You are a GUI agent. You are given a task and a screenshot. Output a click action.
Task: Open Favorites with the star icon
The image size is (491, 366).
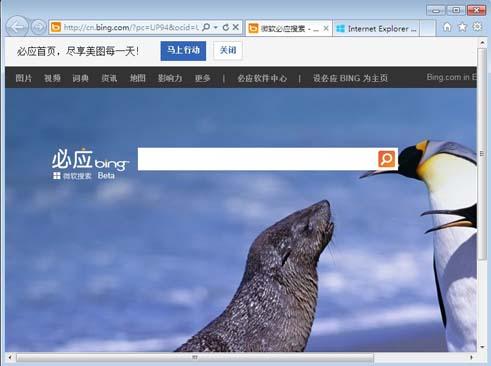[462, 27]
